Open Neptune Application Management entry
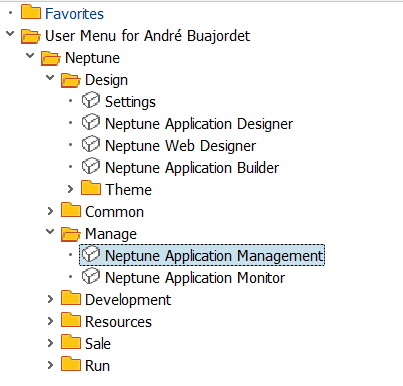 point(214,256)
